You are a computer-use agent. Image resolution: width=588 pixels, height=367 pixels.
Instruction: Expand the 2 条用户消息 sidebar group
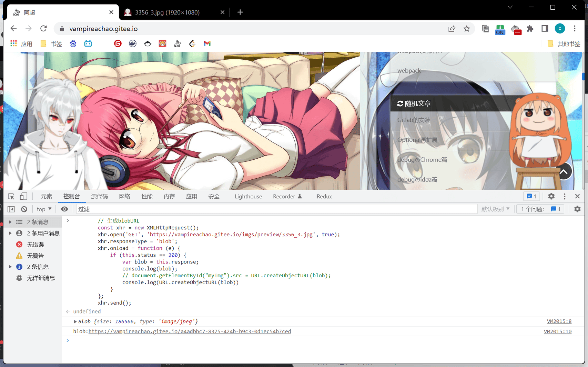point(10,233)
